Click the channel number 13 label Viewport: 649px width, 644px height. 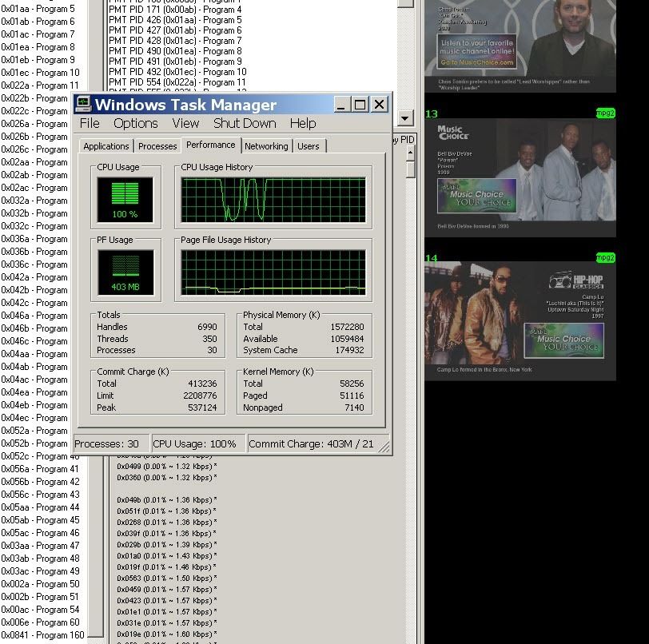[x=432, y=113]
